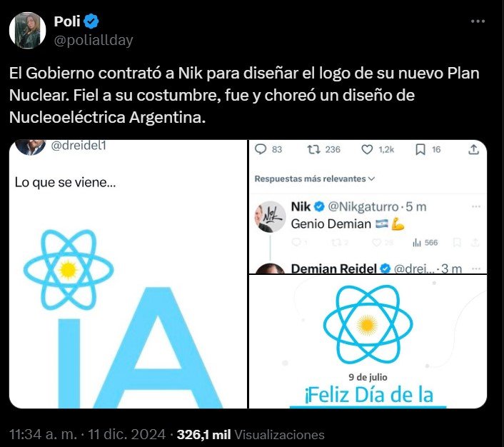Click the retweet icon showing 236

point(312,149)
